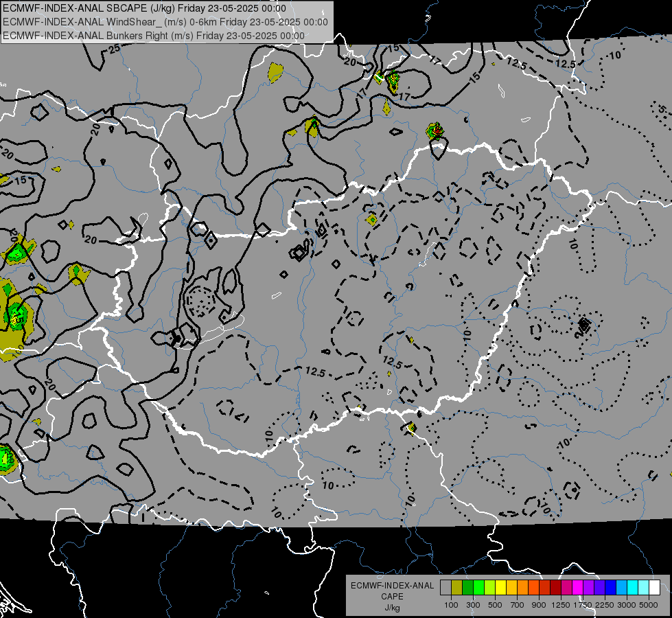672x618 pixels.
Task: Click the yellow-green legend swatch
Action: coord(490,587)
